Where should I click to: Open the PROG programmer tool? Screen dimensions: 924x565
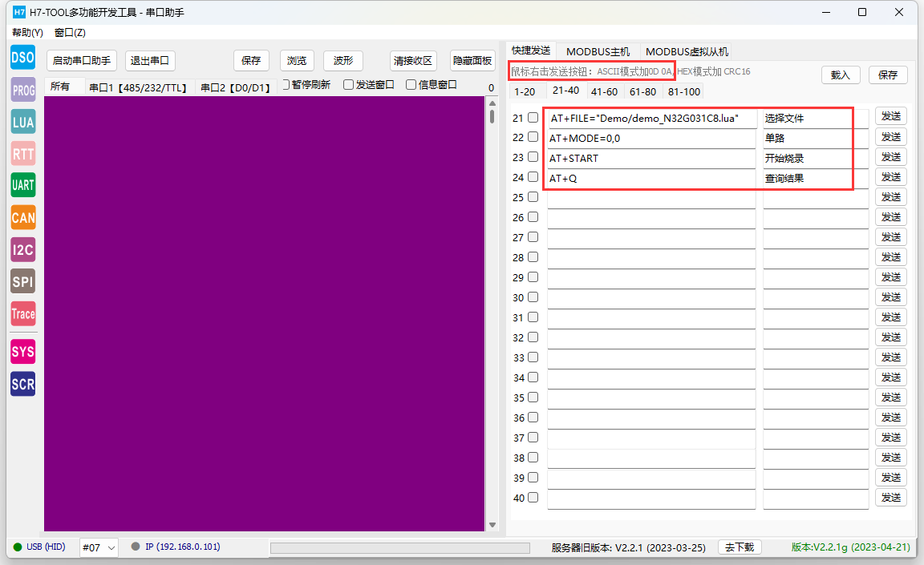tap(23, 90)
